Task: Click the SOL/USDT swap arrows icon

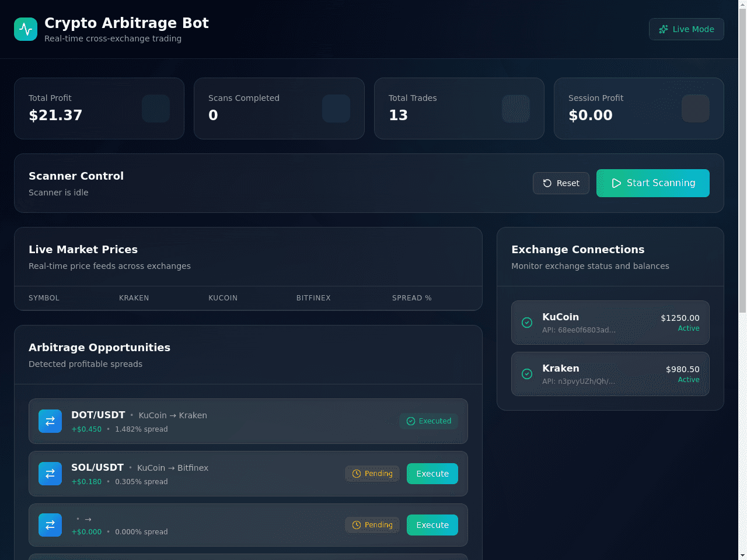Action: click(x=50, y=474)
